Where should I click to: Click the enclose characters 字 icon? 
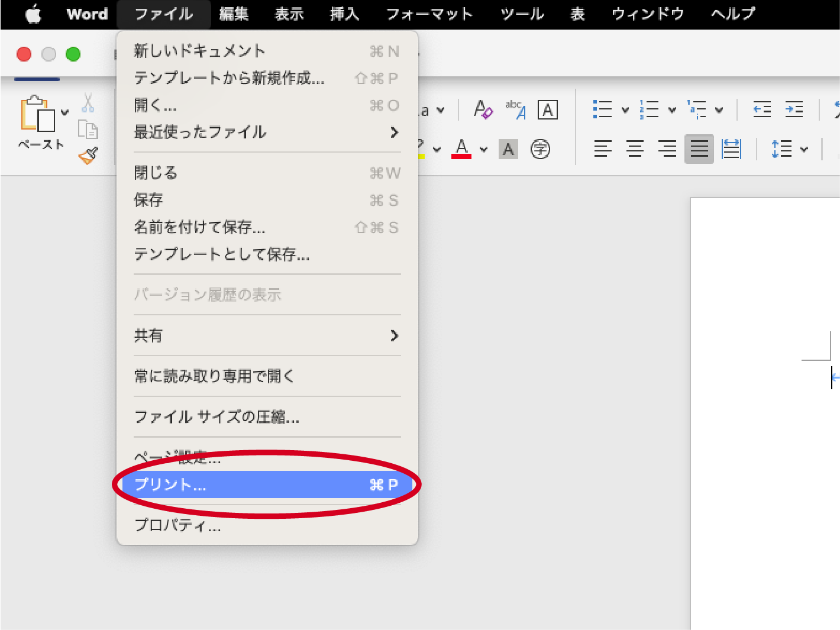(540, 149)
